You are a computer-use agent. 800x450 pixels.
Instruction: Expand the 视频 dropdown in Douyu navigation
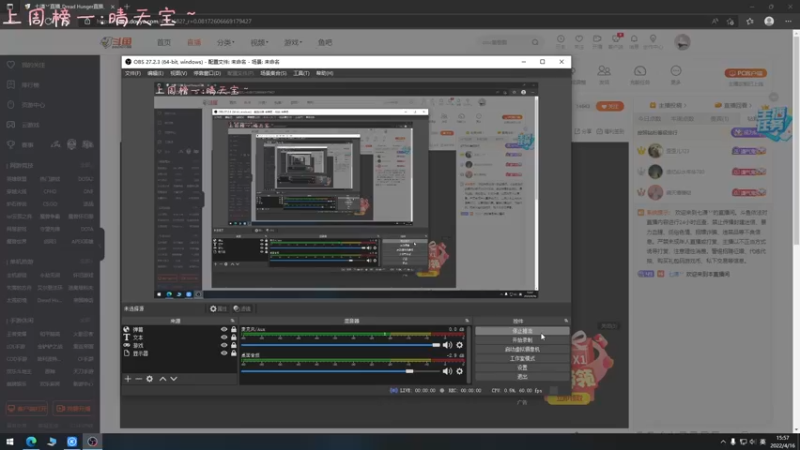click(259, 42)
